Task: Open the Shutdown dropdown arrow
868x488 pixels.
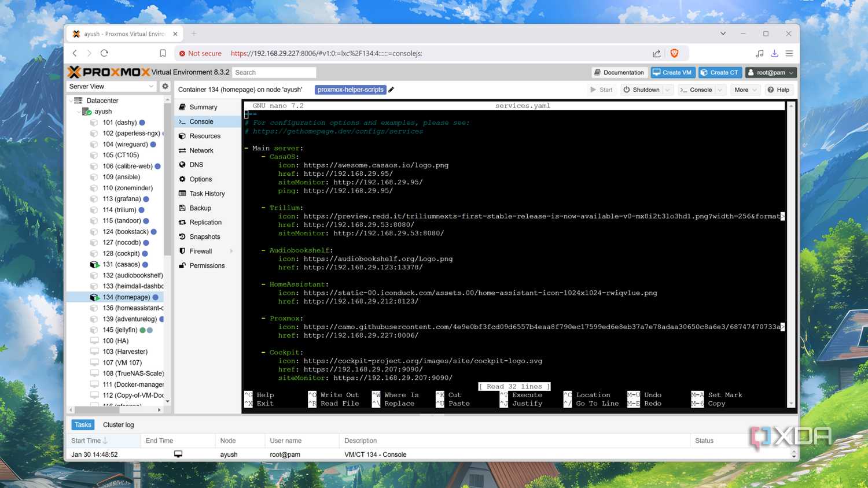Action: (x=668, y=90)
